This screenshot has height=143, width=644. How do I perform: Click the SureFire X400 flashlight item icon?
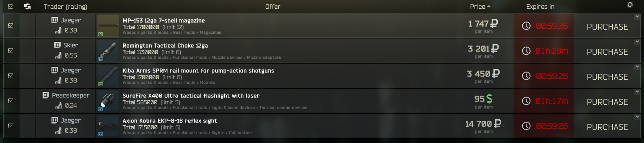click(x=108, y=101)
